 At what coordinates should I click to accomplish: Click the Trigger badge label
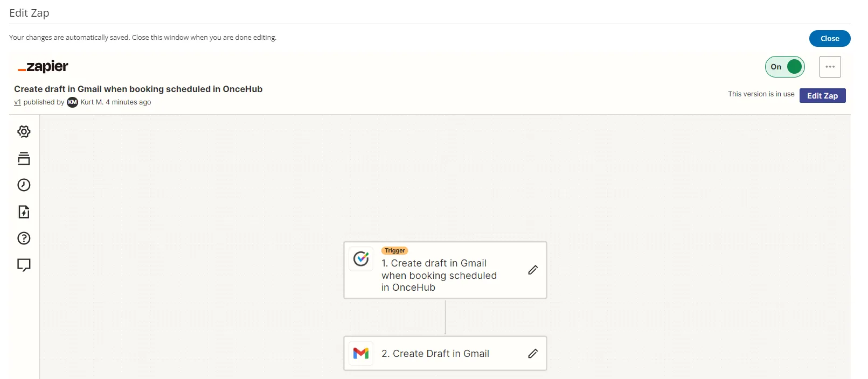click(395, 250)
